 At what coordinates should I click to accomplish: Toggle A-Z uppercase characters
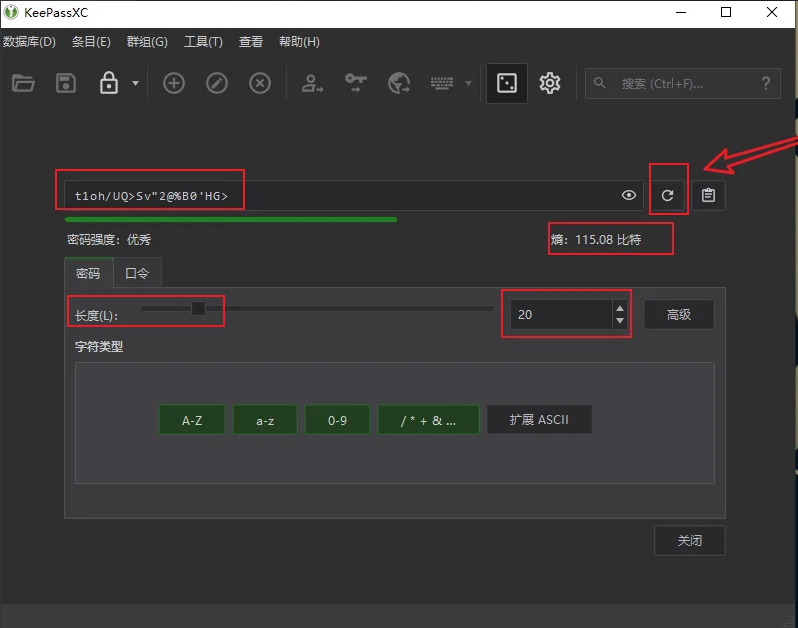coord(192,420)
